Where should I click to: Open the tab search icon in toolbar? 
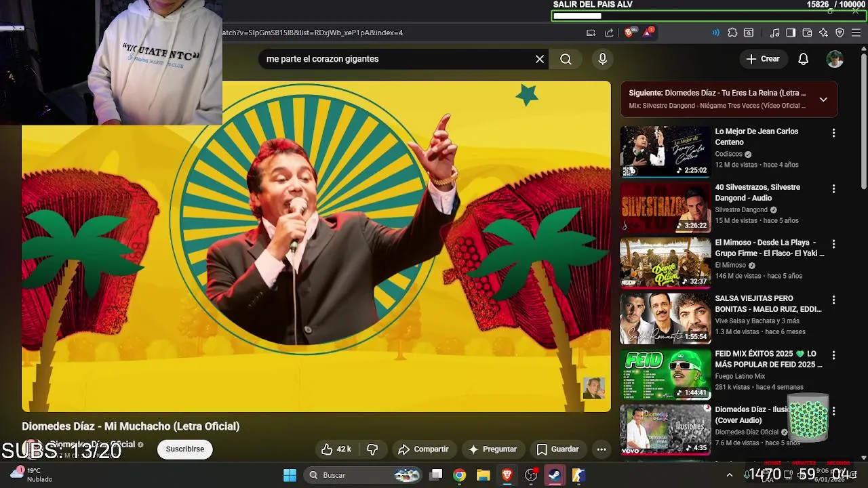[749, 33]
